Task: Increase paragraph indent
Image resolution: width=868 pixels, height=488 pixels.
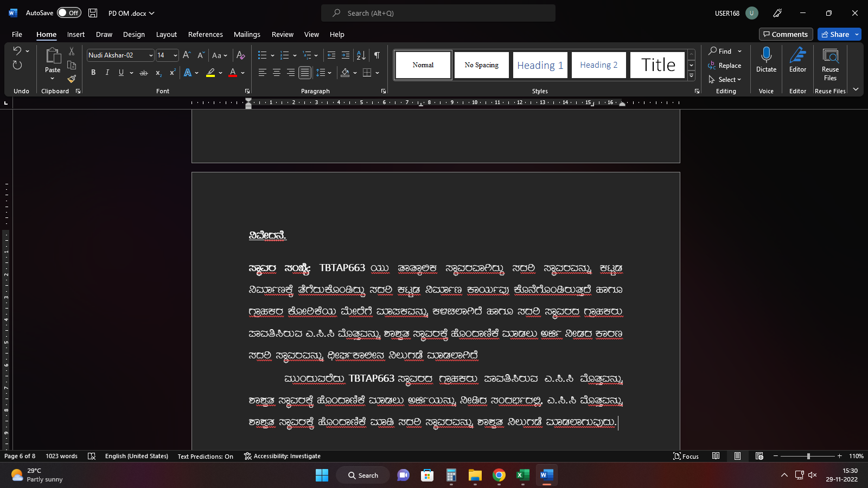Action: (345, 55)
